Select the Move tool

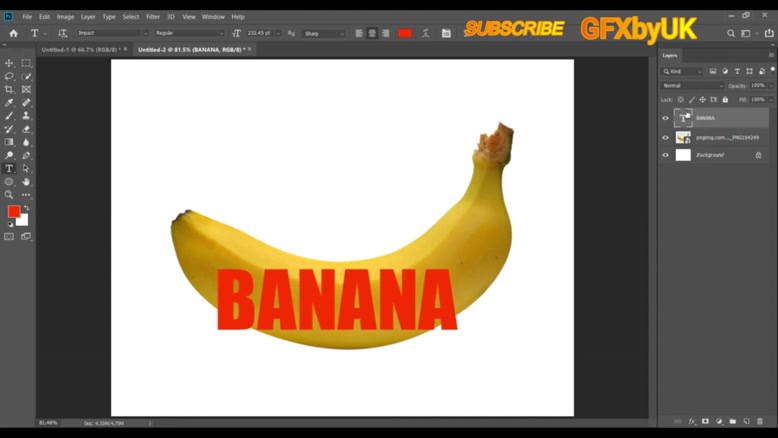[9, 63]
